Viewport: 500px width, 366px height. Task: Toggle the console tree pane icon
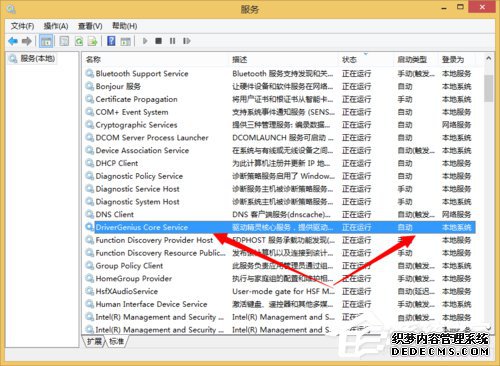tap(46, 41)
